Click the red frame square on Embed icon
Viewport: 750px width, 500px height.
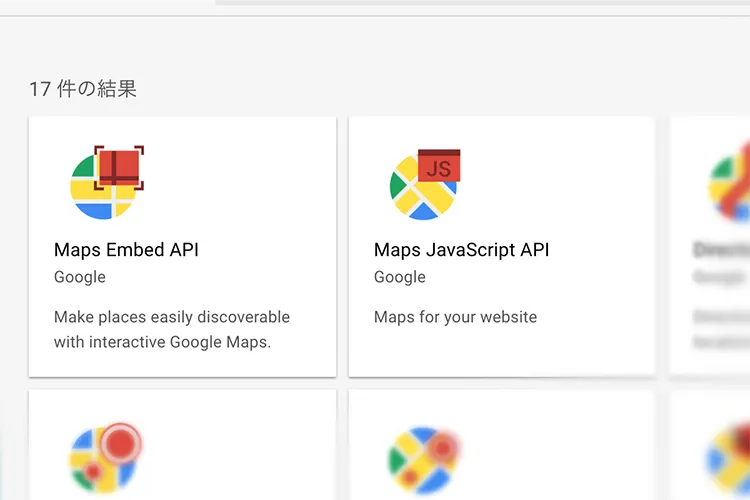(119, 167)
